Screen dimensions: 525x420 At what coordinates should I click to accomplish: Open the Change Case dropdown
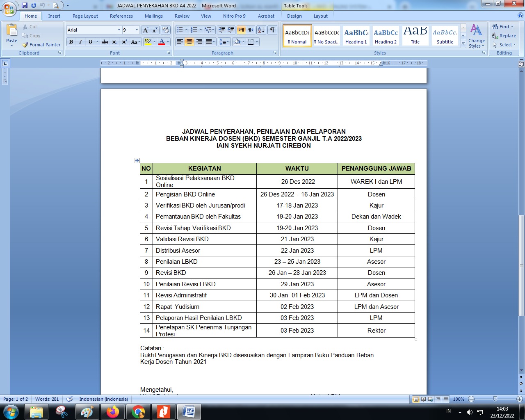point(135,42)
